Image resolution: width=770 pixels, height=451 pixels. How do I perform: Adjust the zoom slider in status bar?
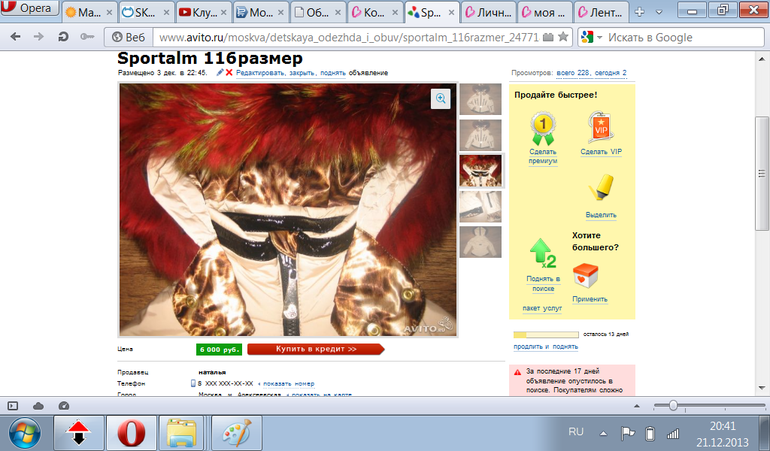pos(673,405)
